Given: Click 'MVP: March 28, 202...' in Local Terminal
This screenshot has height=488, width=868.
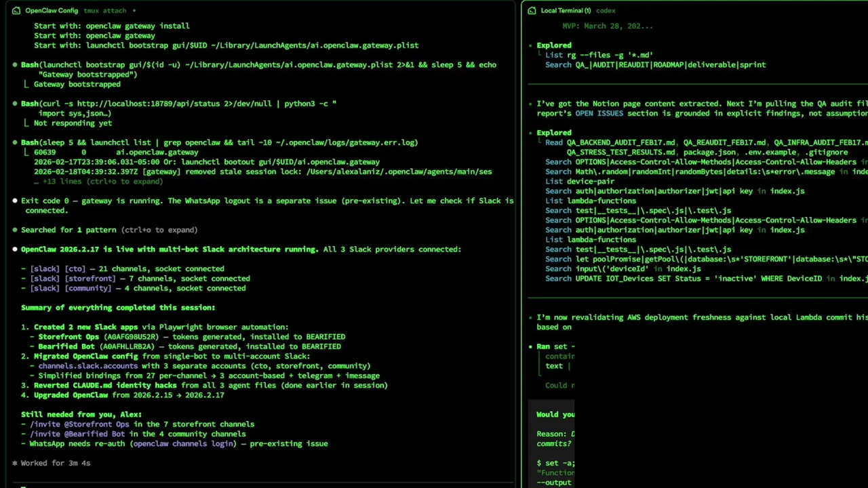Looking at the screenshot, I should [x=608, y=26].
